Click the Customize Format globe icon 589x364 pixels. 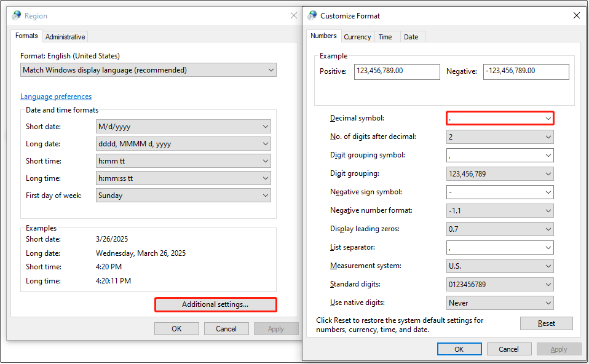click(313, 16)
